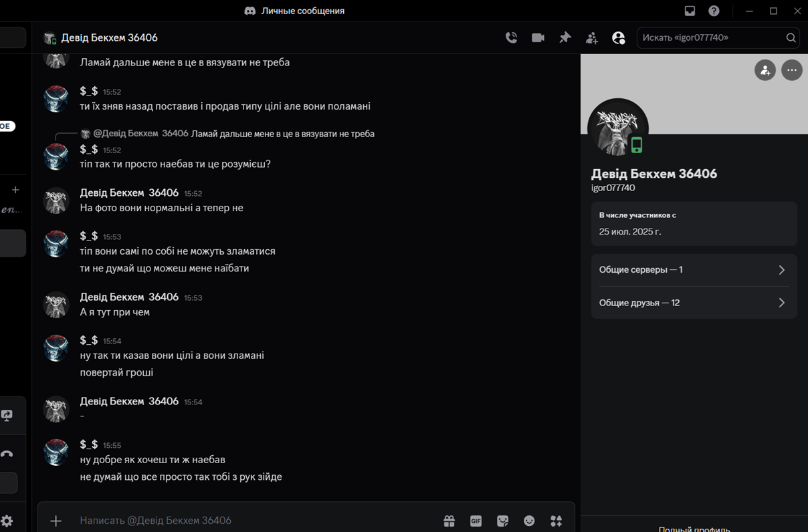Click message «А я тут при чем»
The height and width of the screenshot is (532, 808).
click(x=115, y=312)
